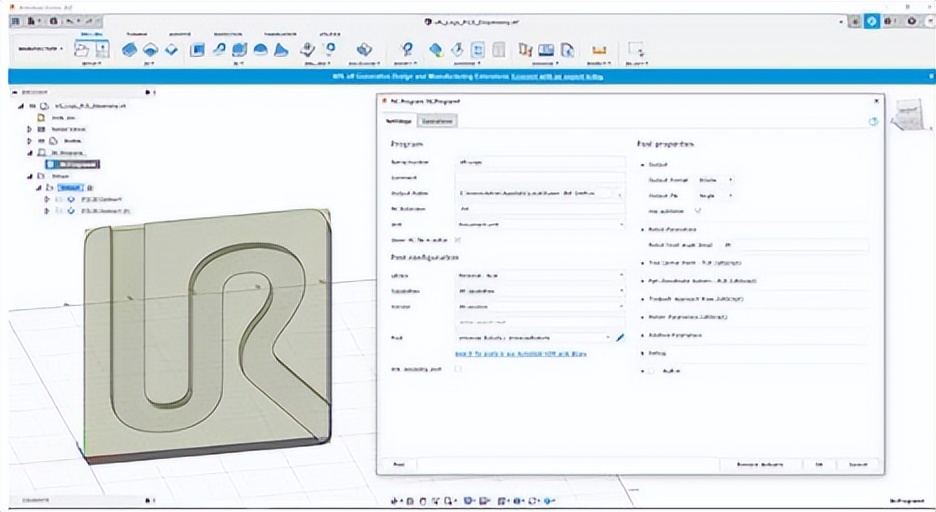936x512 pixels.
Task: Click the blue info icon in the dialog corner
Action: pyautogui.click(x=872, y=121)
